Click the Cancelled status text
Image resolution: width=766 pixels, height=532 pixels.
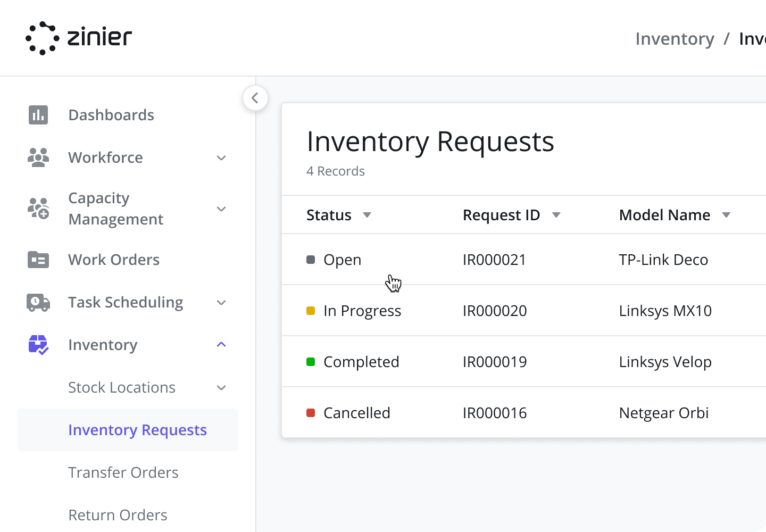coord(357,413)
